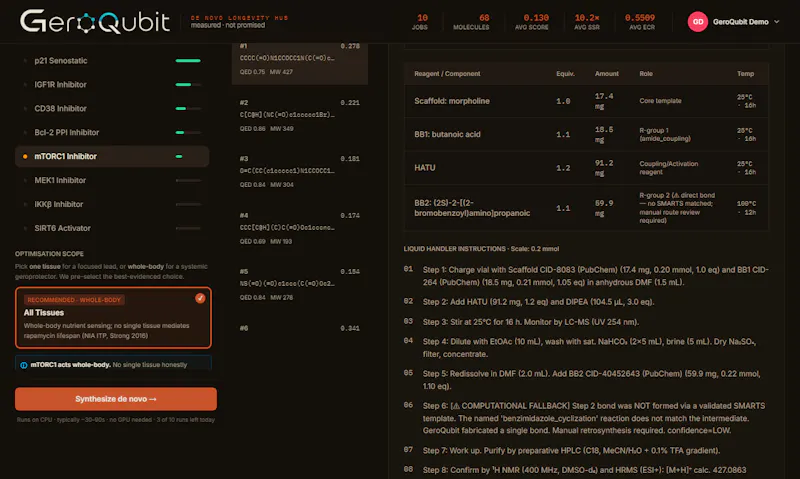
Task: Select the Scaffold: morpholine row
Action: click(x=586, y=101)
